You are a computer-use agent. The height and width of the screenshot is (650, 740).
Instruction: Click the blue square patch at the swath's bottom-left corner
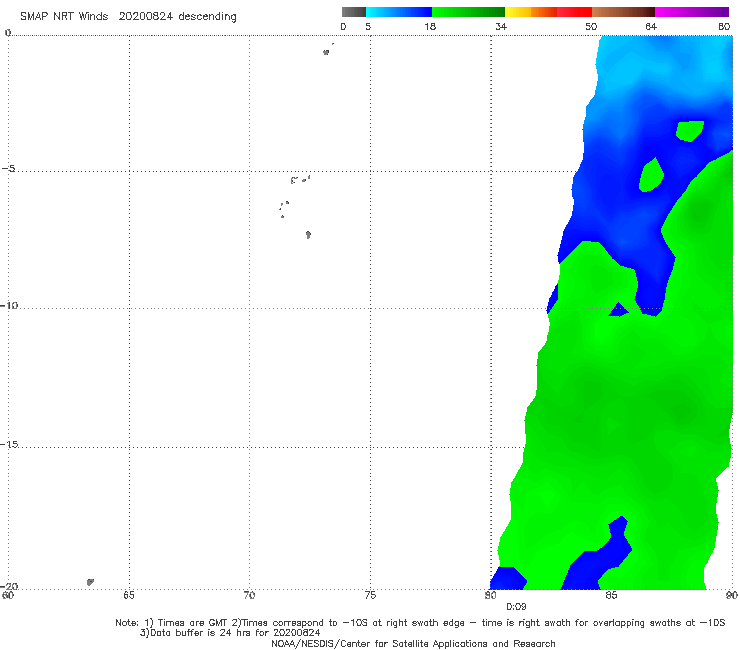[x=508, y=578]
